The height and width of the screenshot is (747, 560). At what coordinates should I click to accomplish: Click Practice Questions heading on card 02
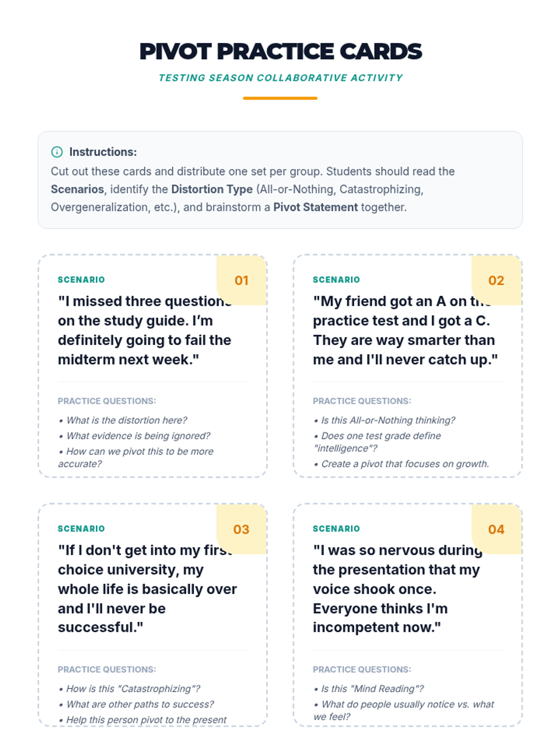pyautogui.click(x=362, y=401)
